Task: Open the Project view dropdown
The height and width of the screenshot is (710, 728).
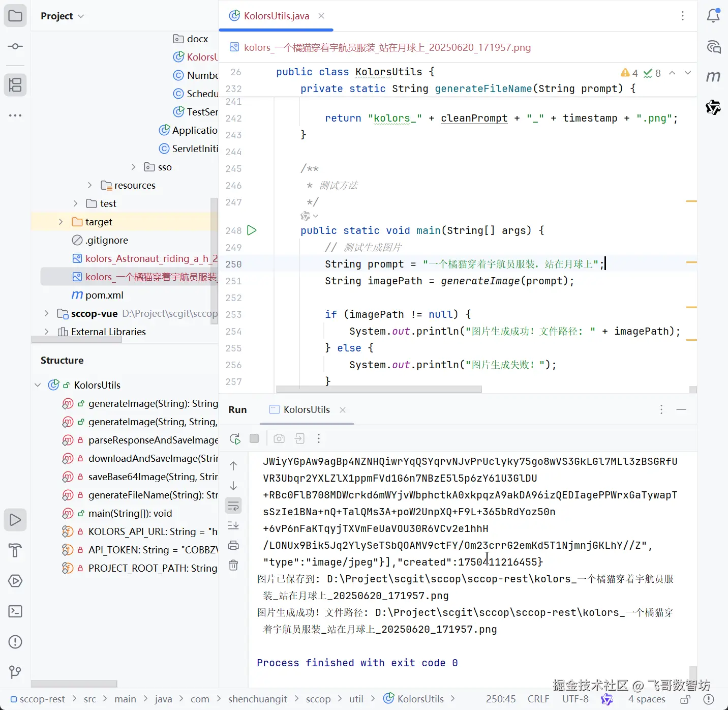Action: click(x=63, y=16)
